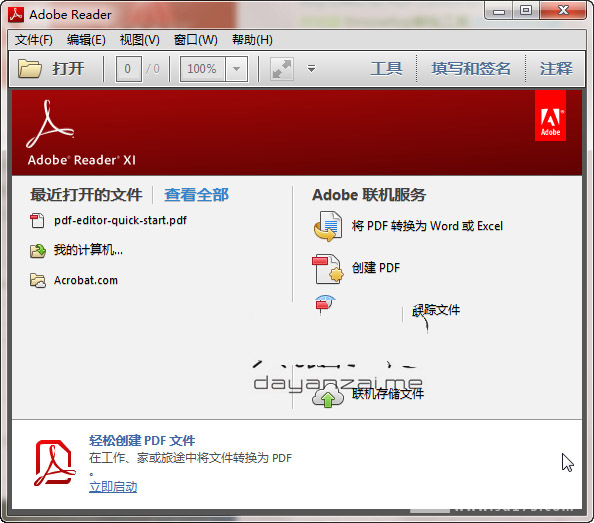This screenshot has width=594, height=523.
Task: Open the 编辑(E) menu
Action: pos(86,40)
